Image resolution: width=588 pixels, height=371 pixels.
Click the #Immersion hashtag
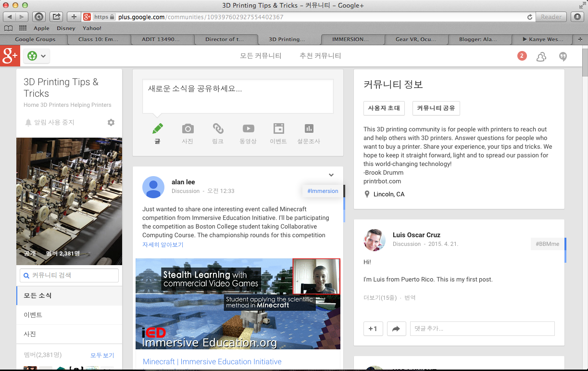tap(323, 191)
